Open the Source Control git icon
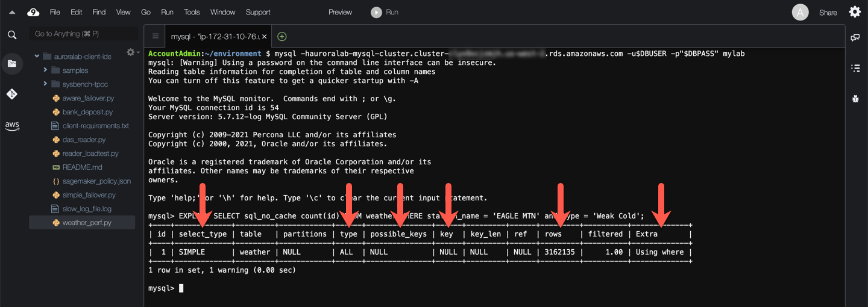The image size is (868, 307). [12, 94]
